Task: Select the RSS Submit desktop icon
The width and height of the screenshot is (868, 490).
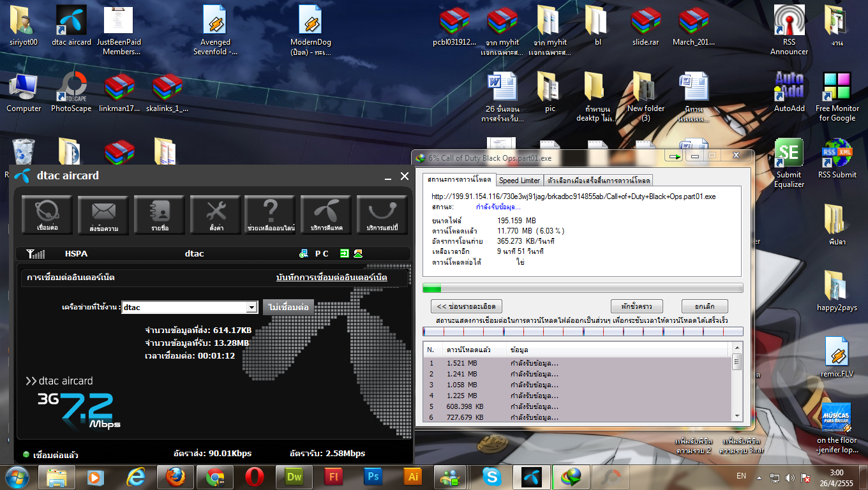Action: (x=837, y=158)
